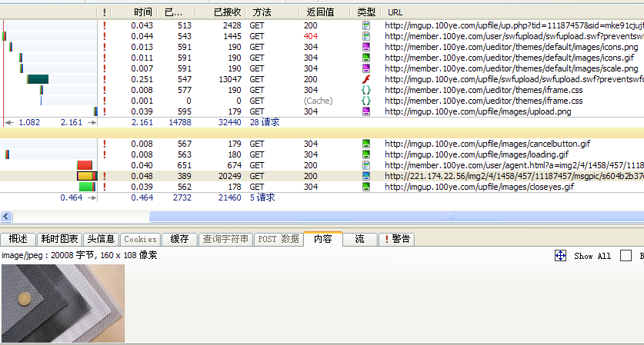Click the 20249 received bytes value

230,176
